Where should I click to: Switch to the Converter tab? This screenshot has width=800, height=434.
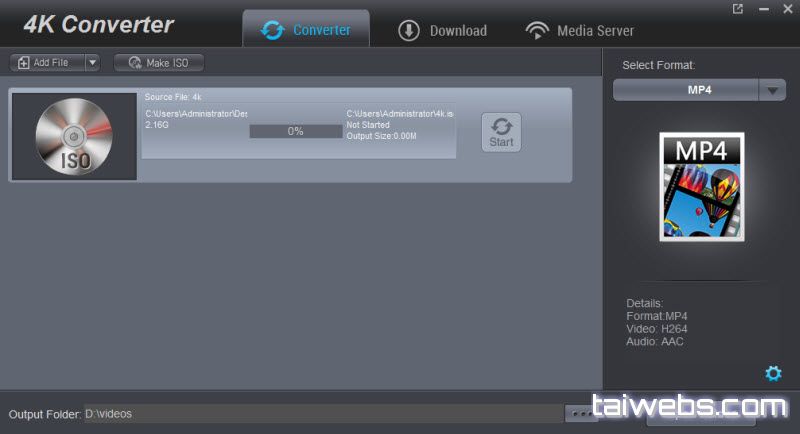pos(306,30)
